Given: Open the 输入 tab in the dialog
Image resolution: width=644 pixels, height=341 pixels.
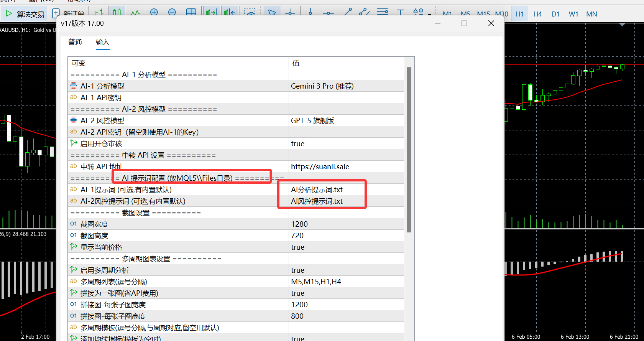Looking at the screenshot, I should 102,42.
